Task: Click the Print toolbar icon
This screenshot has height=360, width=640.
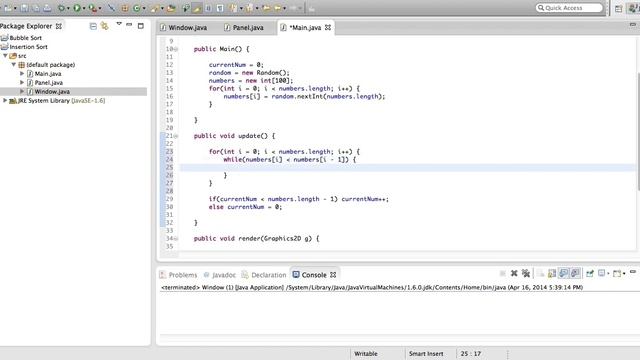Action: click(47, 8)
